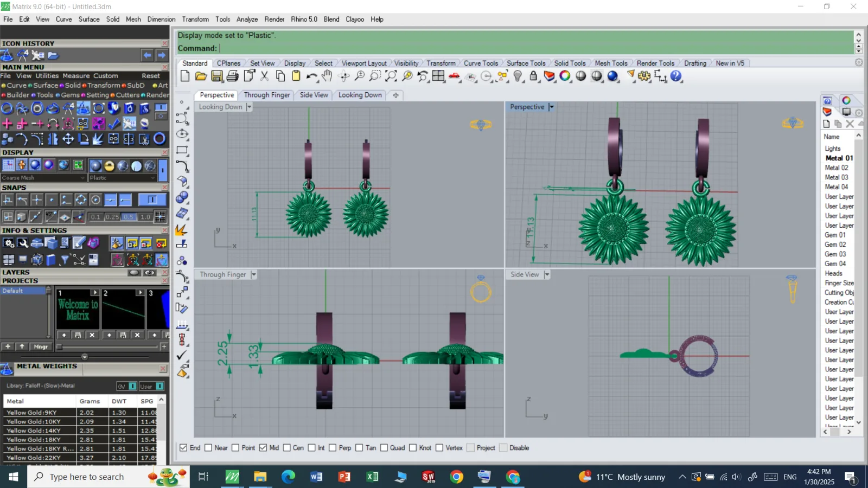Viewport: 868px width, 488px height.
Task: Click the padlock Lock icon
Action: (534, 76)
